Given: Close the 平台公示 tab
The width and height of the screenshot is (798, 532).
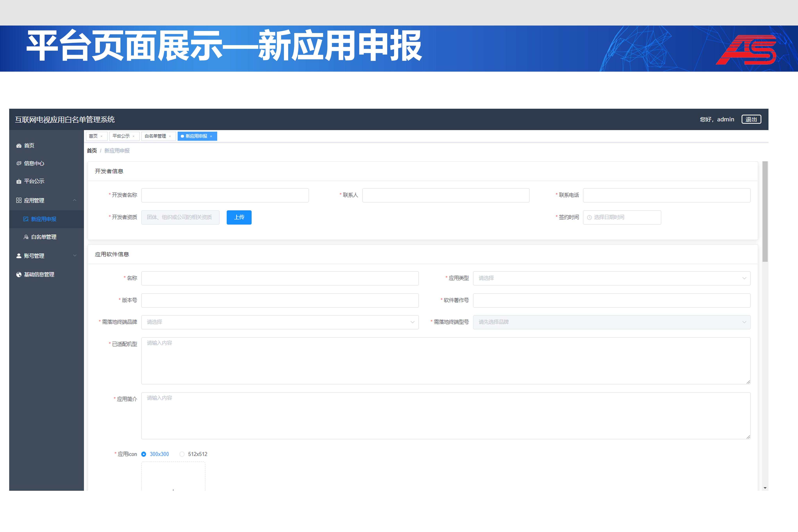Looking at the screenshot, I should coord(134,136).
